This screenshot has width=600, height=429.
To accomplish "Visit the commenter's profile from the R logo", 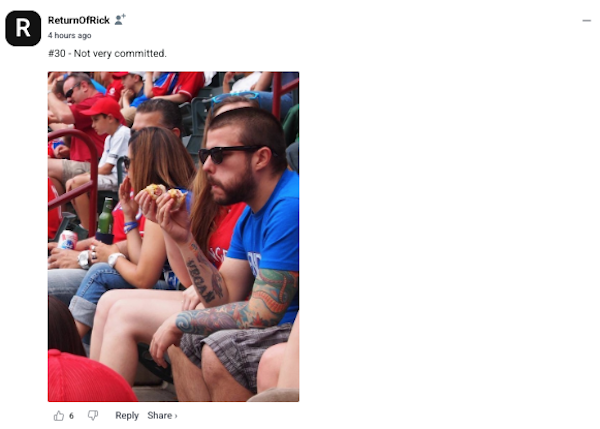I will coord(23,28).
